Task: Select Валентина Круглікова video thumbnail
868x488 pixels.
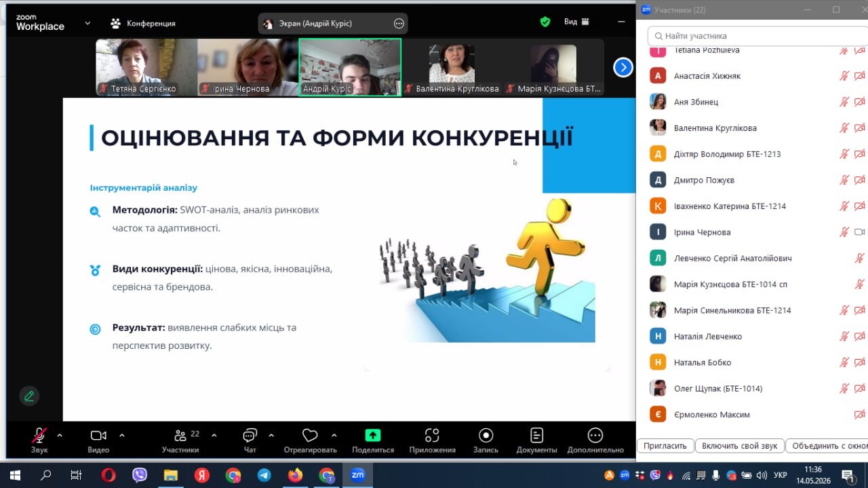Action: pyautogui.click(x=452, y=67)
